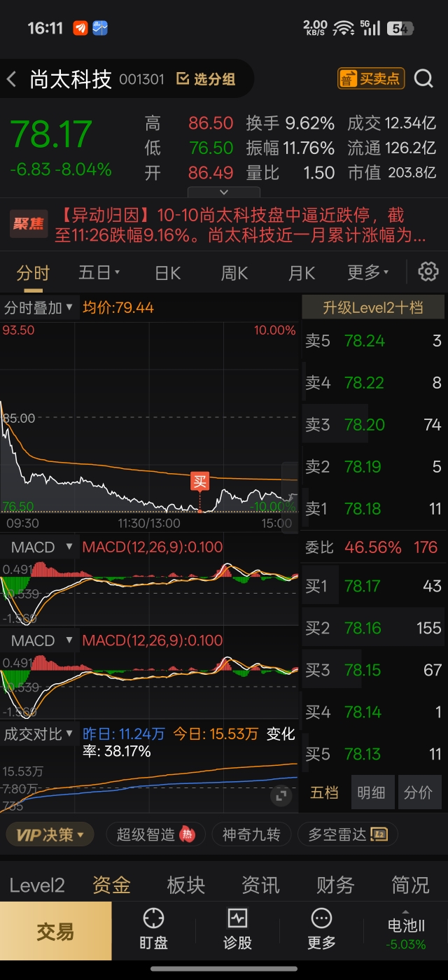Read the 异动归因 news headline
Viewport: 448px width, 980px height.
coord(239,225)
